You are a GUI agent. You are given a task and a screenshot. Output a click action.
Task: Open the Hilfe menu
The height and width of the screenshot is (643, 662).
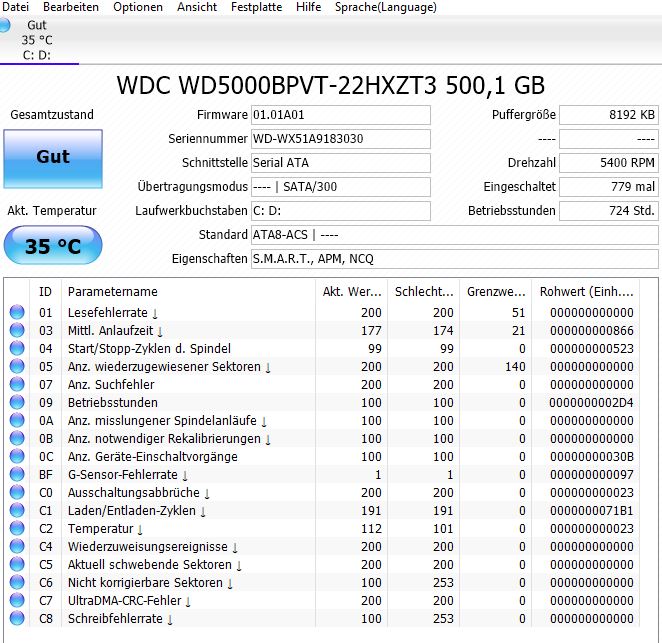(x=308, y=7)
